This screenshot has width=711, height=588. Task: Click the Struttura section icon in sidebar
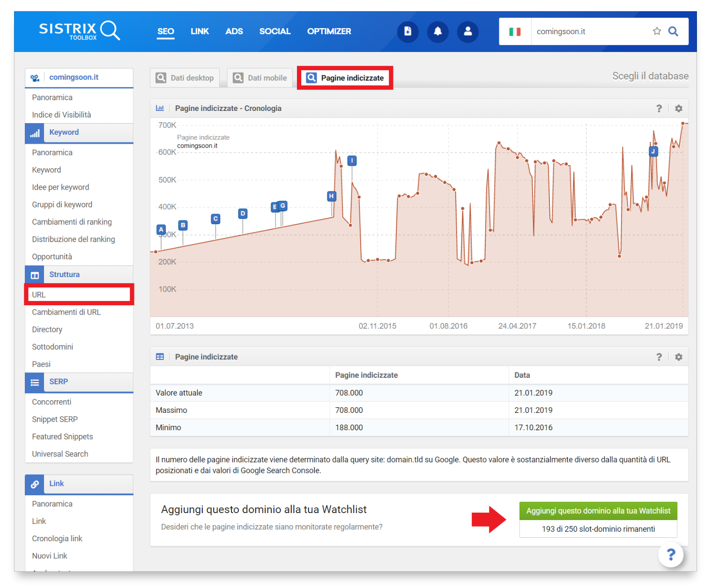pos(35,275)
